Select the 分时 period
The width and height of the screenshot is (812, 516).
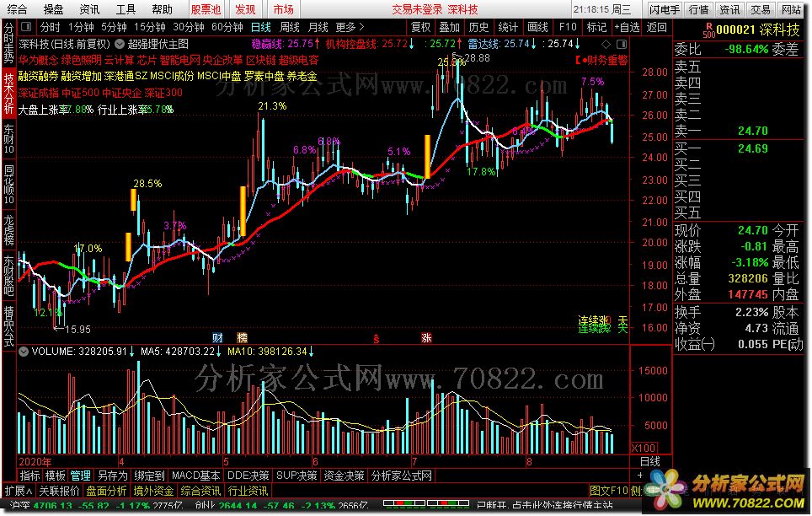(x=50, y=27)
